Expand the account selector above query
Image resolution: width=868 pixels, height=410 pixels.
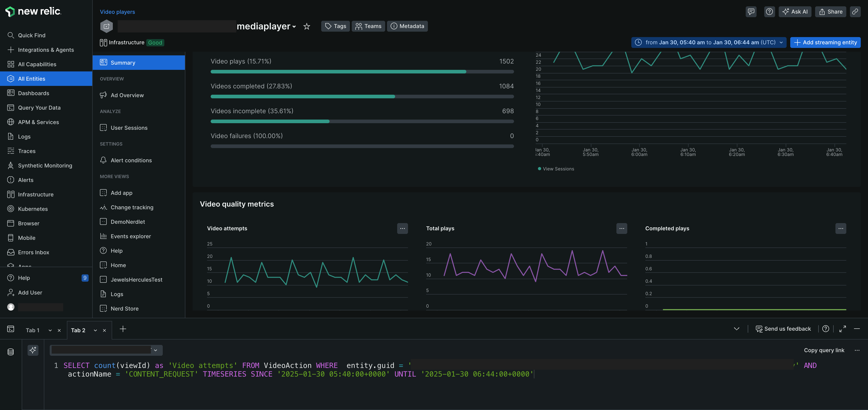pos(155,350)
